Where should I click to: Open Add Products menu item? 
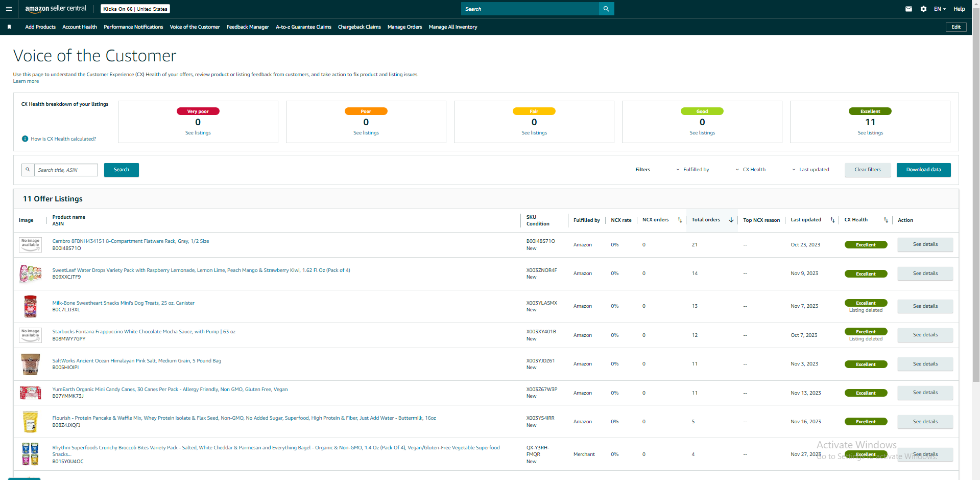[x=40, y=27]
